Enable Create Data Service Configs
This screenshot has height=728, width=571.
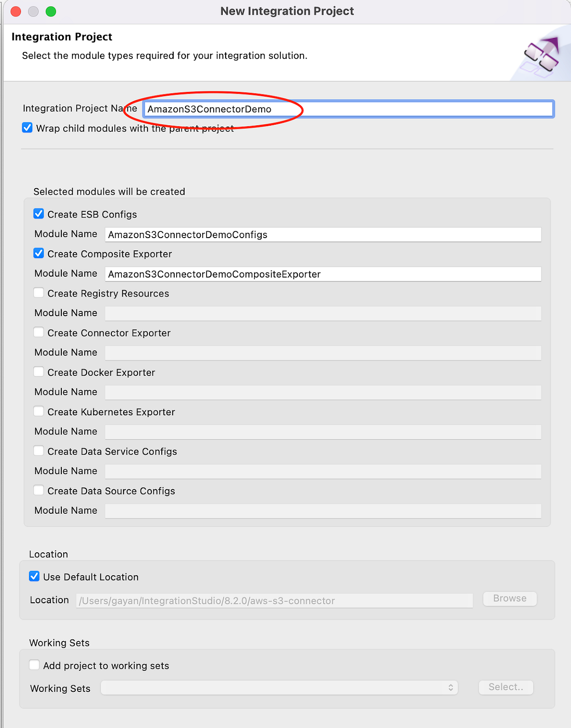pyautogui.click(x=39, y=450)
